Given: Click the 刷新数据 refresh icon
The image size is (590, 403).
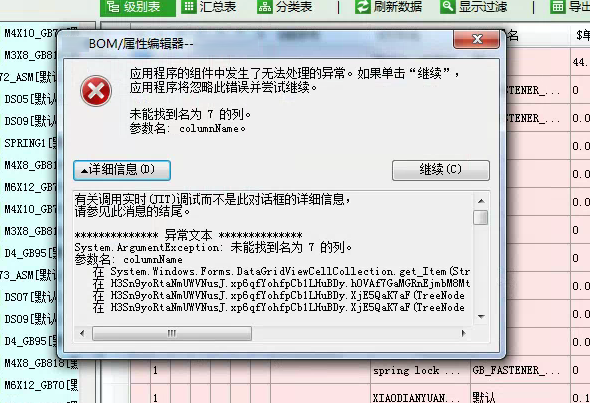Looking at the screenshot, I should (363, 7).
